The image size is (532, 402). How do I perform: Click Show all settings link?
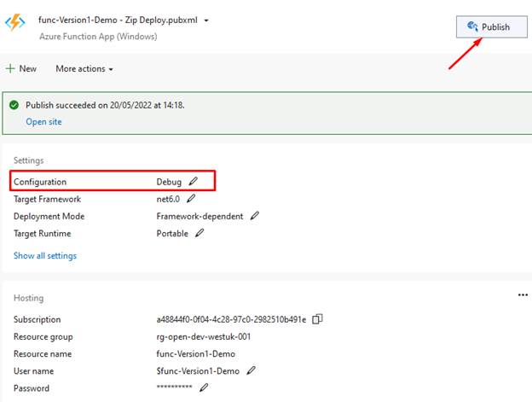point(45,256)
